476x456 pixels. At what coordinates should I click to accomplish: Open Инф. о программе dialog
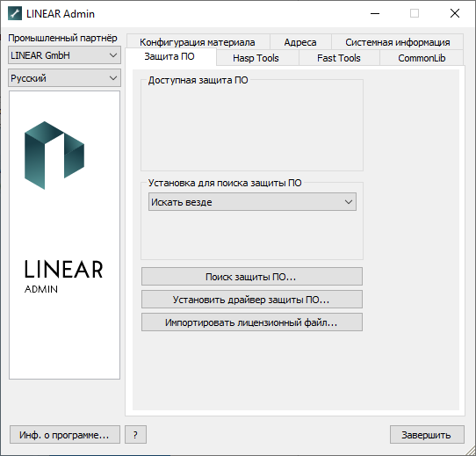pyautogui.click(x=65, y=435)
